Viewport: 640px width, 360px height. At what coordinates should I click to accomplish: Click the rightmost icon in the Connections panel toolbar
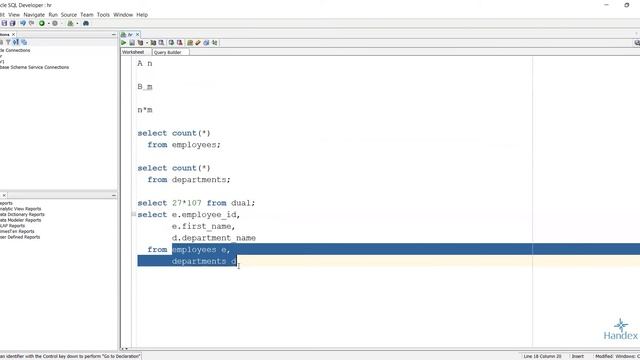coord(24,42)
